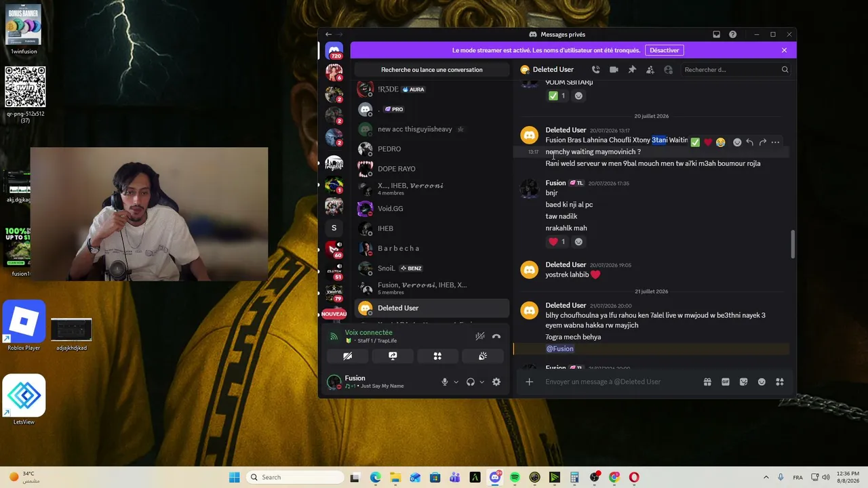Send a gift from the message bar
Screen dimensions: 868x488
click(707, 382)
